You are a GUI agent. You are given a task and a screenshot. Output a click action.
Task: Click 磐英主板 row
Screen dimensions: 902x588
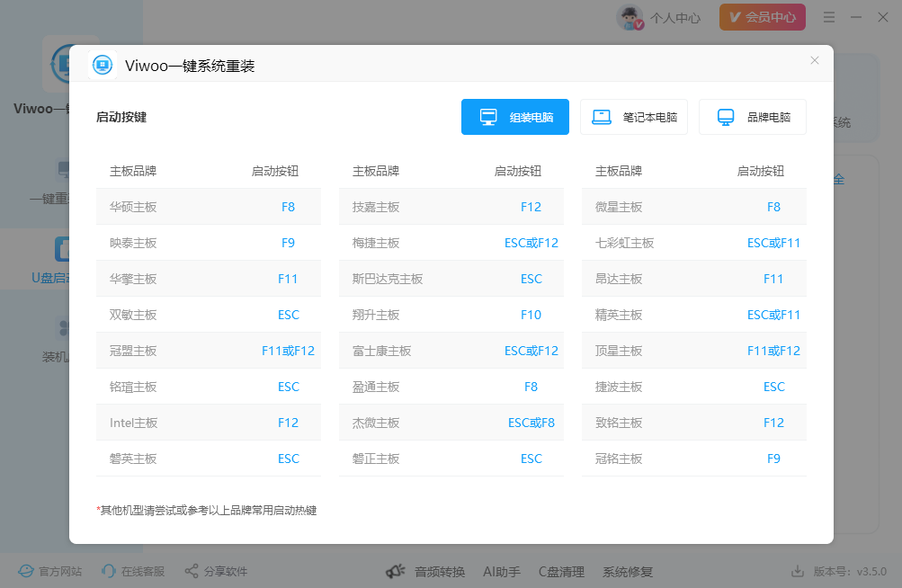tap(209, 459)
